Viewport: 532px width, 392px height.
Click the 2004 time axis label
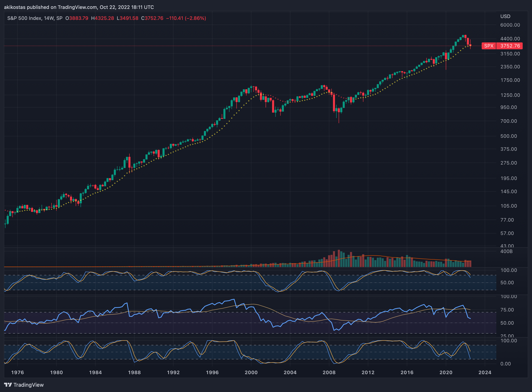(x=290, y=373)
